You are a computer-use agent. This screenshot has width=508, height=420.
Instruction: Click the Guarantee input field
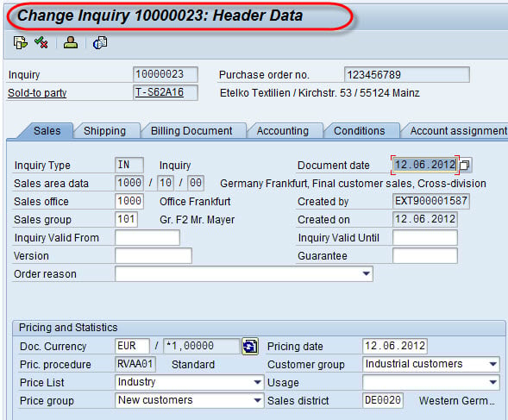[x=425, y=255]
